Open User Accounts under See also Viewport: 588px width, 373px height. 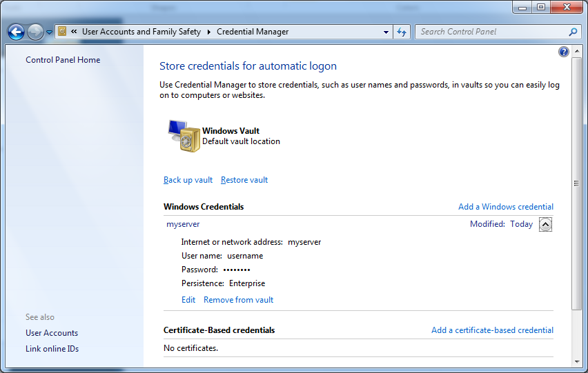(x=52, y=333)
